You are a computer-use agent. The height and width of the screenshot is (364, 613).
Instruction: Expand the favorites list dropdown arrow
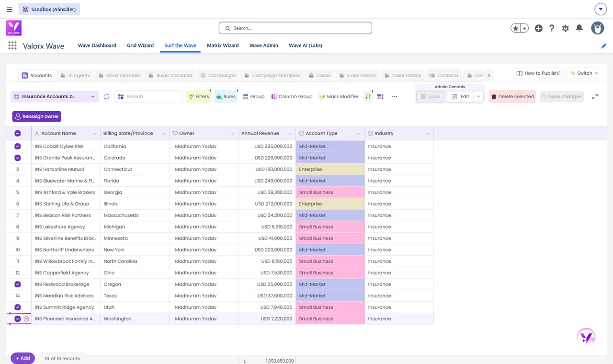[524, 29]
